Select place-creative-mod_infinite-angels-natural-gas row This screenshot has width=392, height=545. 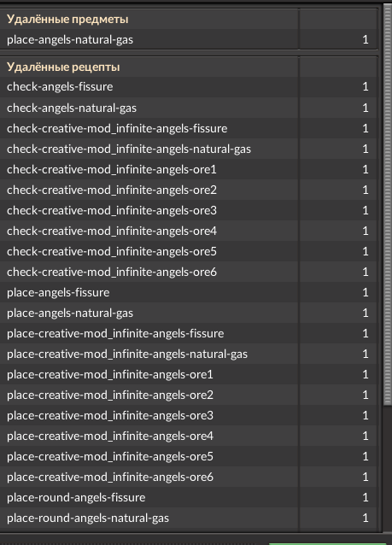pyautogui.click(x=189, y=354)
